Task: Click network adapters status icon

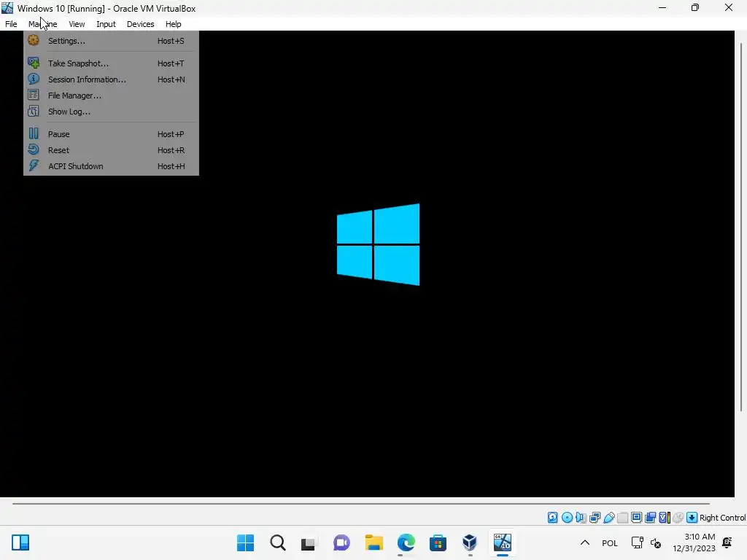Action: 595,518
